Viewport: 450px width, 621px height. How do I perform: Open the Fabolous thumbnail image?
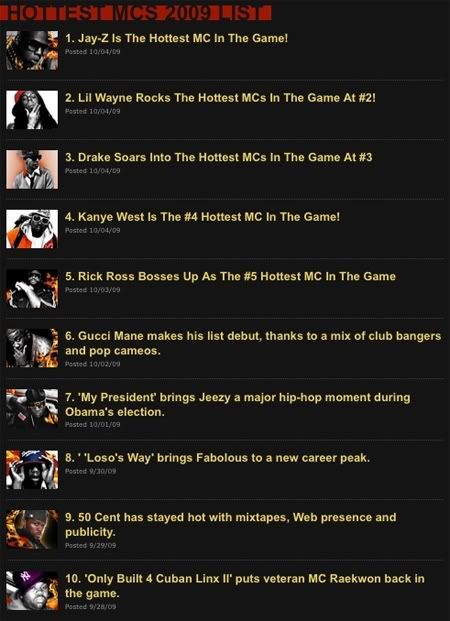tap(32, 469)
